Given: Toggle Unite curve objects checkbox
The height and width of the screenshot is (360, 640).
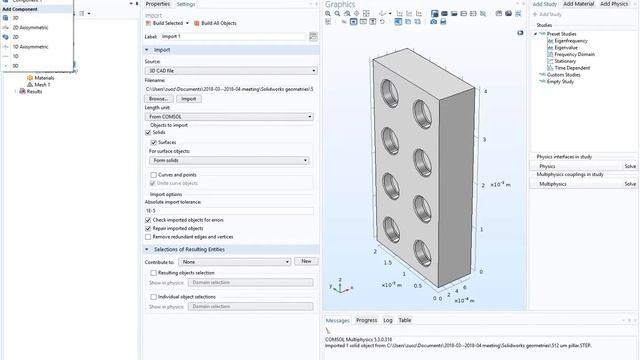Looking at the screenshot, I should 153,183.
